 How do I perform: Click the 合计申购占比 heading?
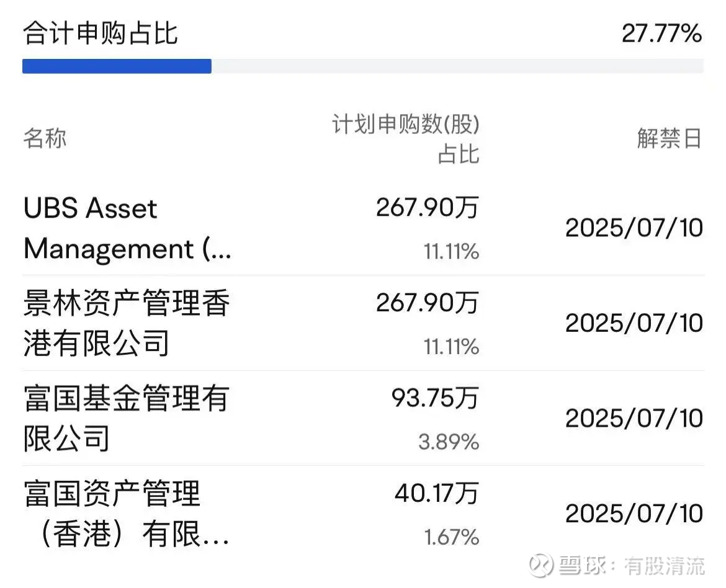(101, 33)
